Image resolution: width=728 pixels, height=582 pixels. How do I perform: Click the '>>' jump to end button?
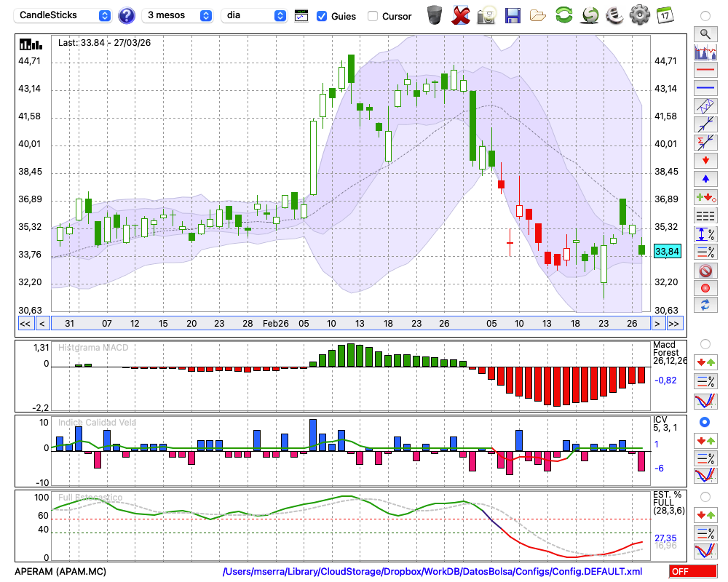pyautogui.click(x=674, y=324)
